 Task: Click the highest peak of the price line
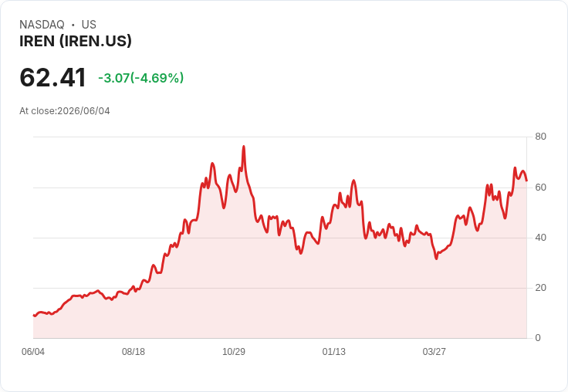pyautogui.click(x=244, y=147)
